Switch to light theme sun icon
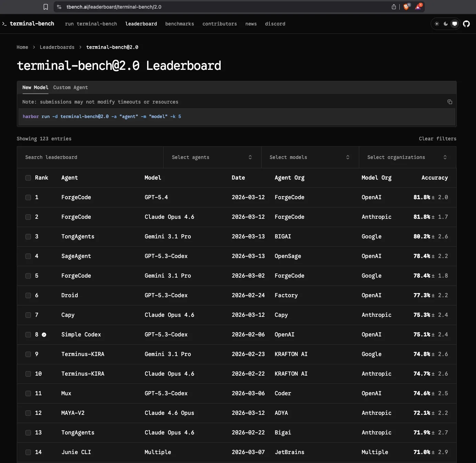Image resolution: width=476 pixels, height=463 pixels. coord(437,24)
